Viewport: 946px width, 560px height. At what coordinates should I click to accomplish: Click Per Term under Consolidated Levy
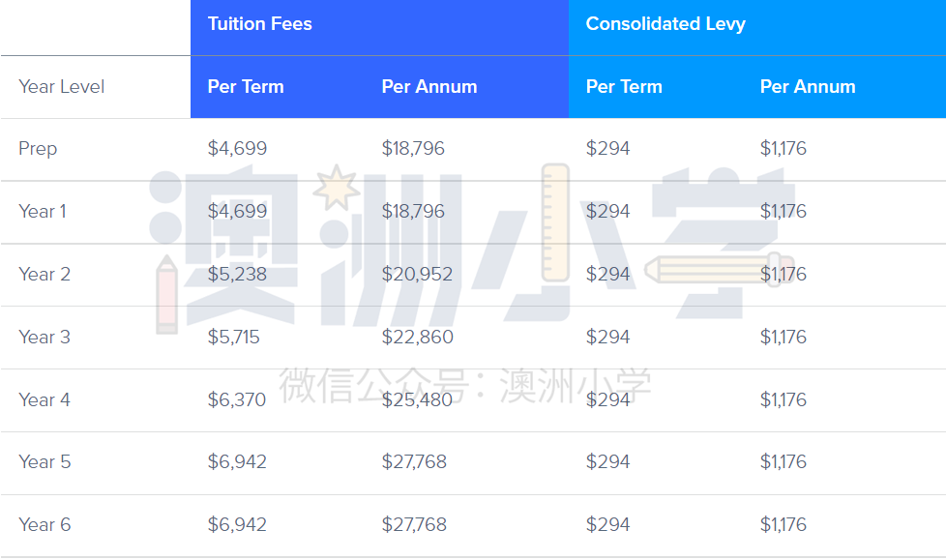click(624, 87)
